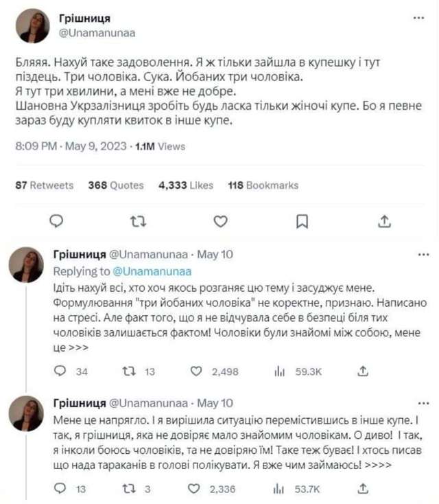439x504 pixels.
Task: Share the main tweet
Action: click(x=385, y=221)
